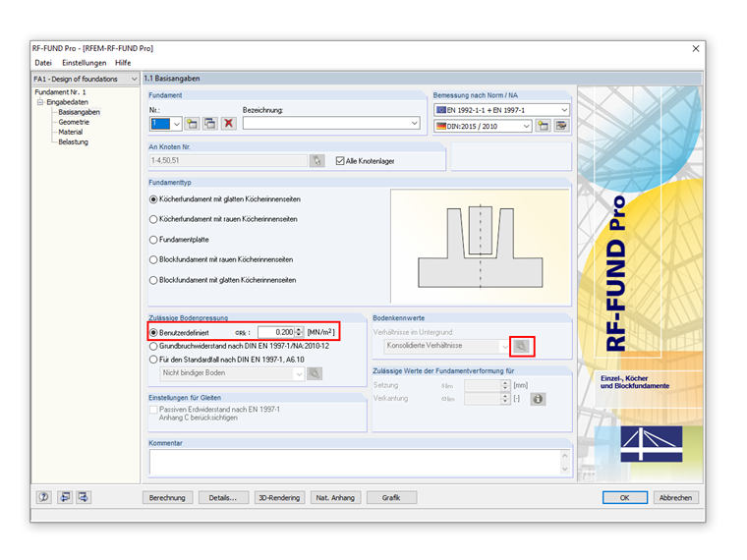
Task: Toggle Passiven Erdwiderstand nach EN 1997-1 checkbox
Action: (x=153, y=410)
